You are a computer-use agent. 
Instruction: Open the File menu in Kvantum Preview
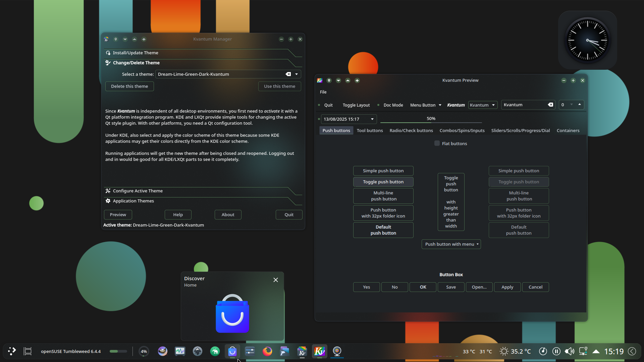point(323,92)
